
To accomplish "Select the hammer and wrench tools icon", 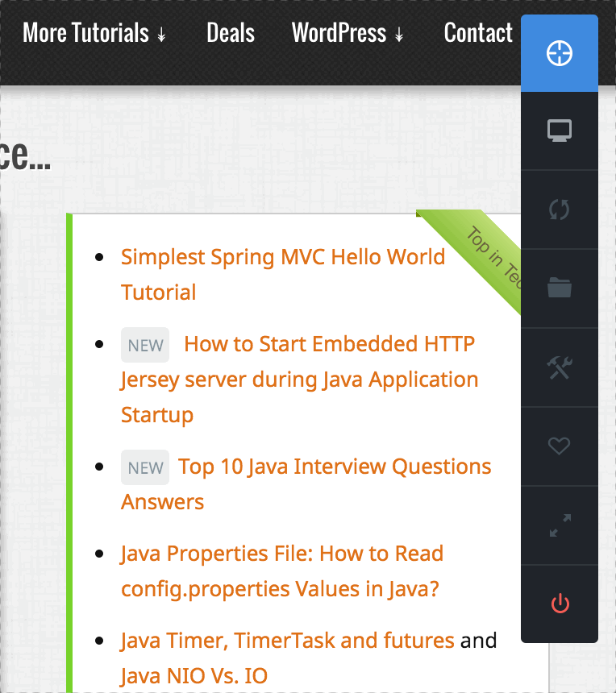I will coord(559,367).
